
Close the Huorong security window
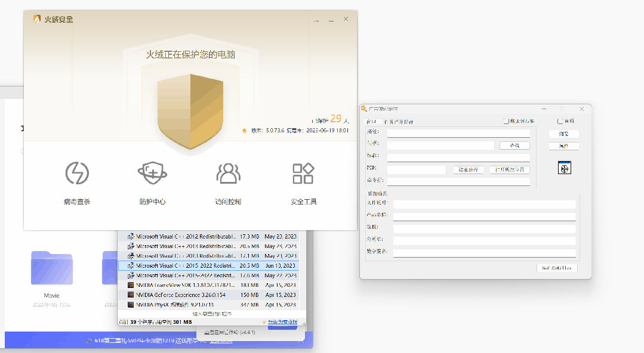coord(346,19)
